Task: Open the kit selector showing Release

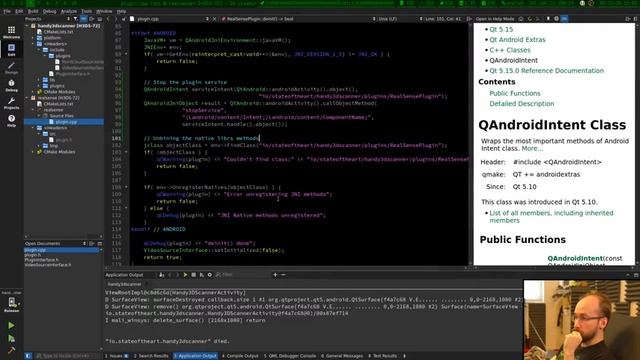Action: pyautogui.click(x=11, y=304)
